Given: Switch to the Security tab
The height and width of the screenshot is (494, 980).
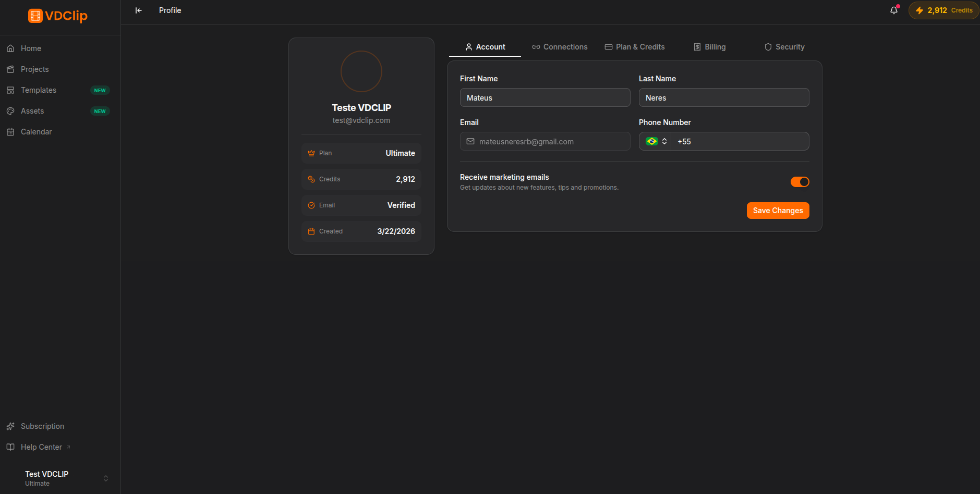Looking at the screenshot, I should coord(784,47).
